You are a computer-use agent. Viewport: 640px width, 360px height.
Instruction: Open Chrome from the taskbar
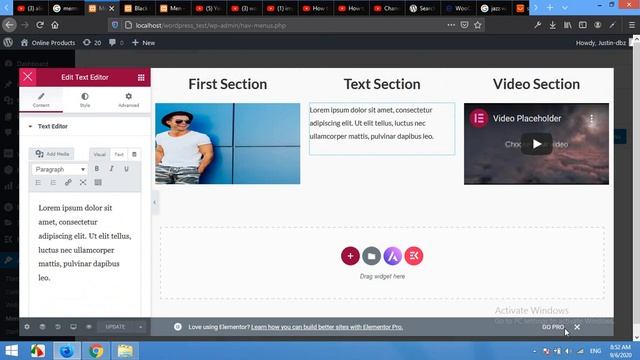(x=96, y=351)
